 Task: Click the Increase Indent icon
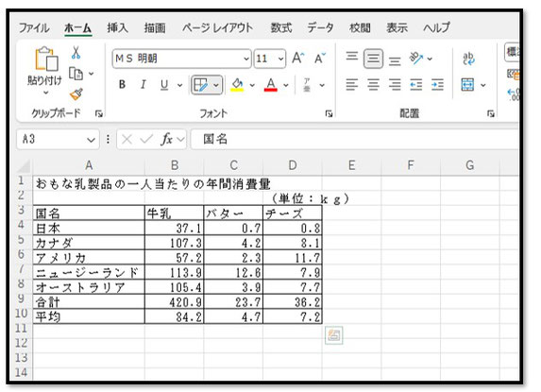point(437,85)
